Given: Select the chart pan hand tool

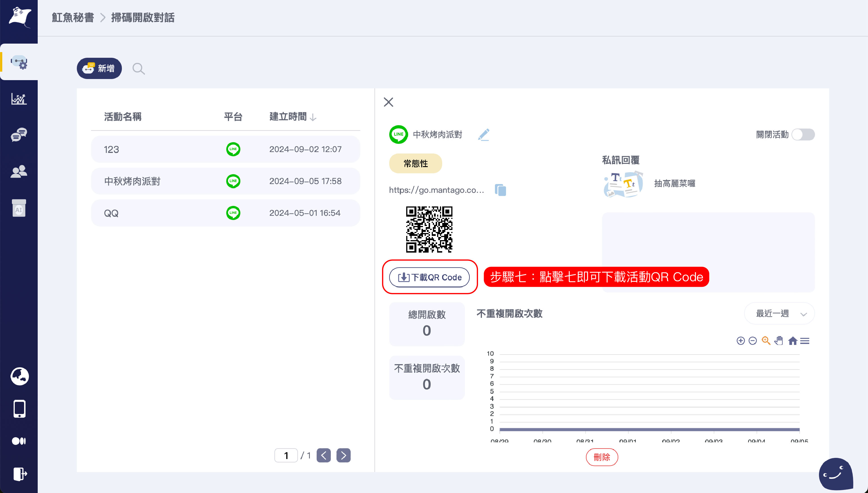Looking at the screenshot, I should (x=779, y=341).
